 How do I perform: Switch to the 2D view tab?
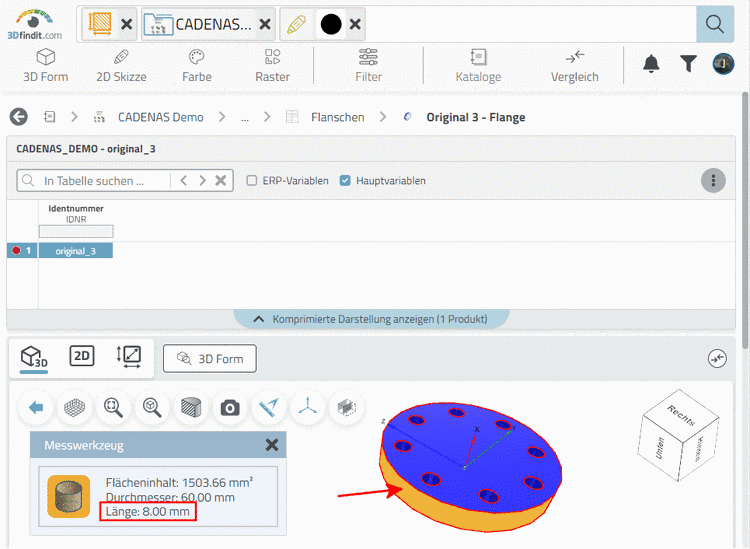pyautogui.click(x=82, y=356)
